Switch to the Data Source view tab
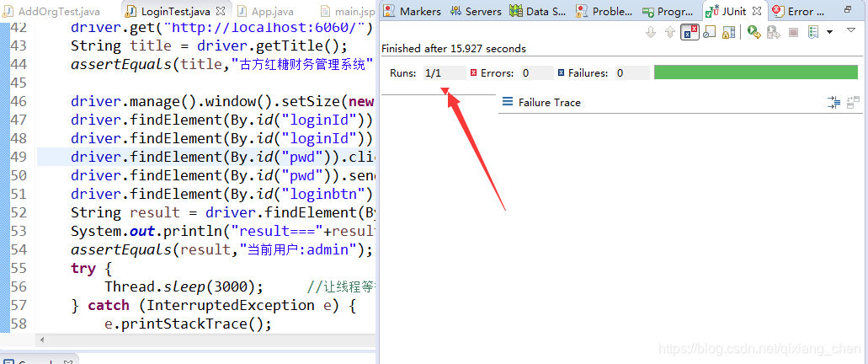The height and width of the screenshot is (364, 868). tap(537, 11)
